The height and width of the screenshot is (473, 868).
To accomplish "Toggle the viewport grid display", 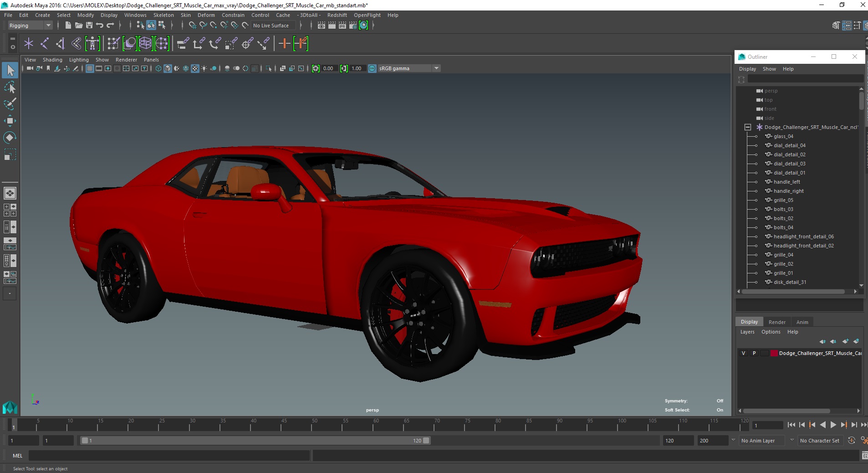I will 90,68.
